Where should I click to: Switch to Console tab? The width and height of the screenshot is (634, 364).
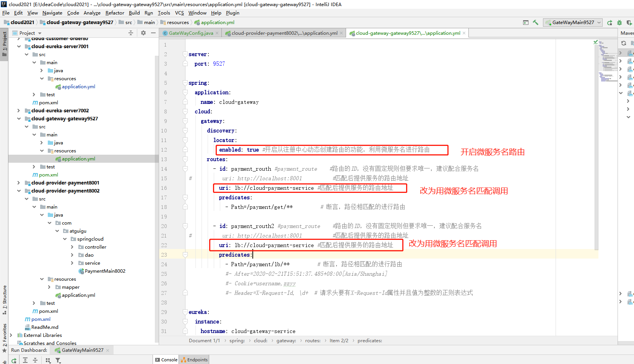coord(166,360)
